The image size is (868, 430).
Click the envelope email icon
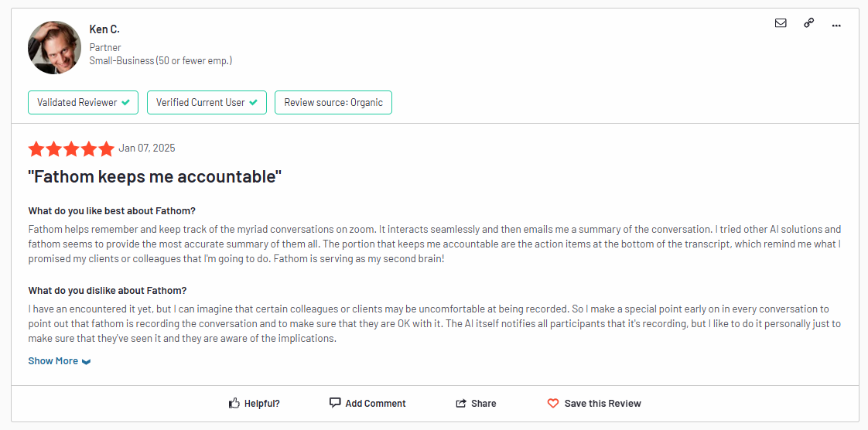coord(781,23)
